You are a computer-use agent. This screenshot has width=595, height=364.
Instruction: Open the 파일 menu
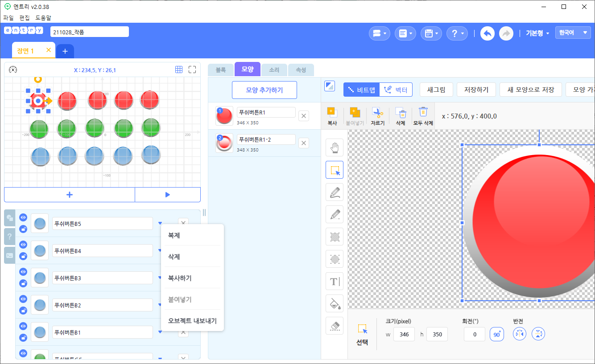pos(8,18)
